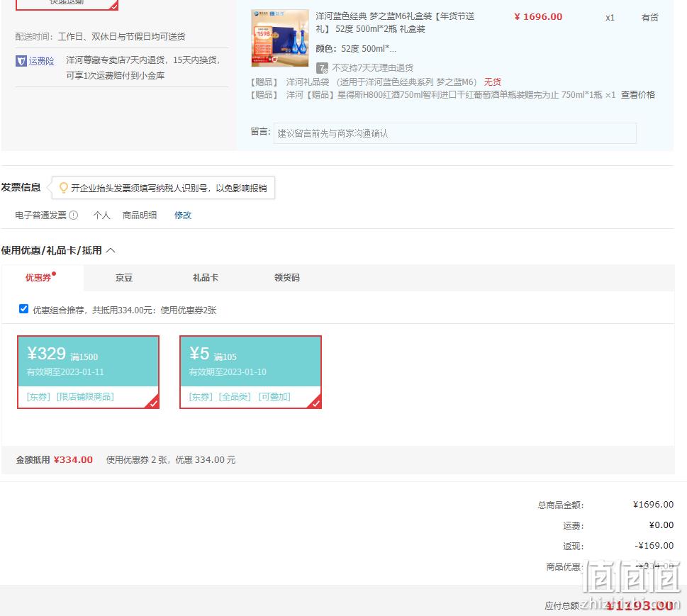The width and height of the screenshot is (687, 616).
Task: Click the 不支持7天无理由退货 badge icon
Action: [322, 68]
